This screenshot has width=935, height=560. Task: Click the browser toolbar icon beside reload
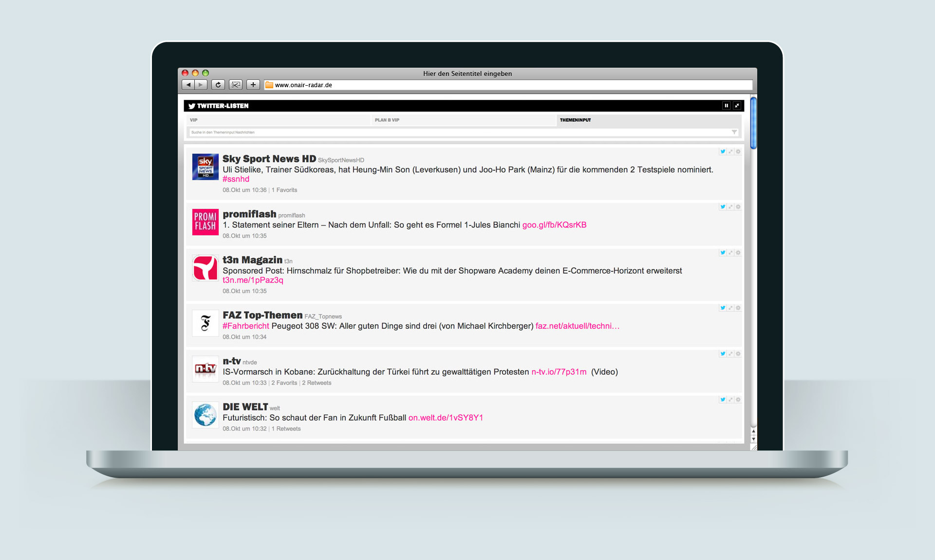[236, 85]
